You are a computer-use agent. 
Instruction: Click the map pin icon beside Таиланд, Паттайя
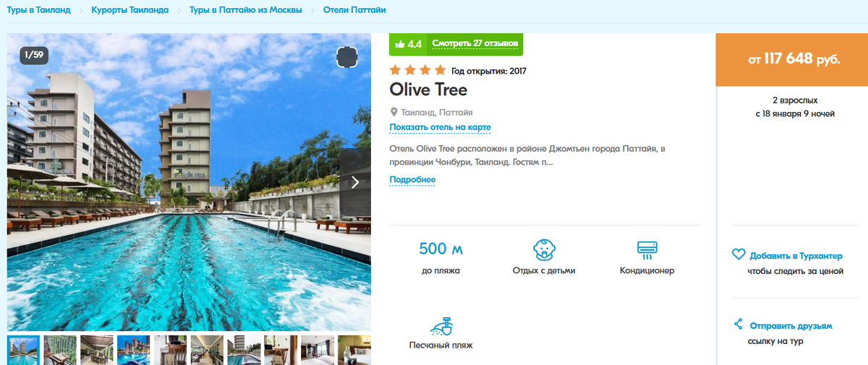coord(394,112)
